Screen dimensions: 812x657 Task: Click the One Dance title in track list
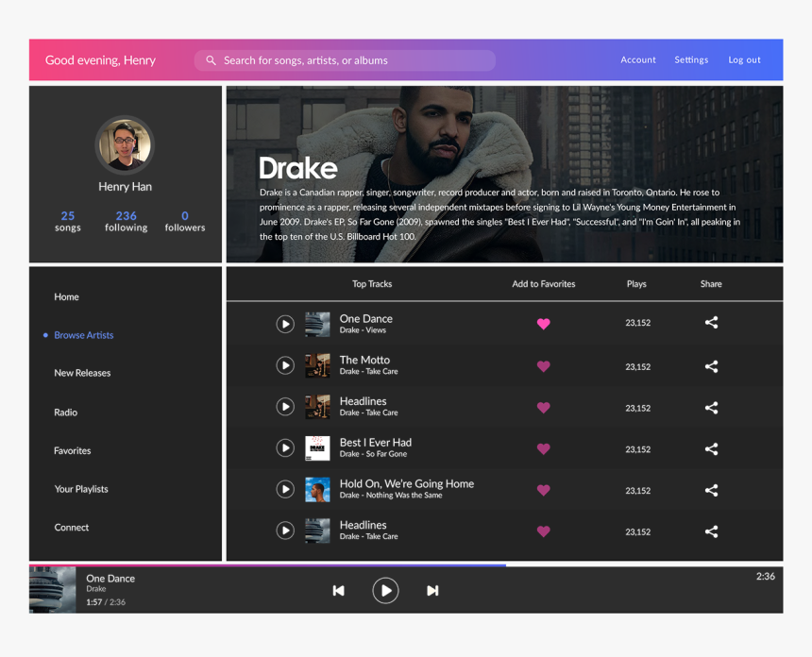point(366,318)
